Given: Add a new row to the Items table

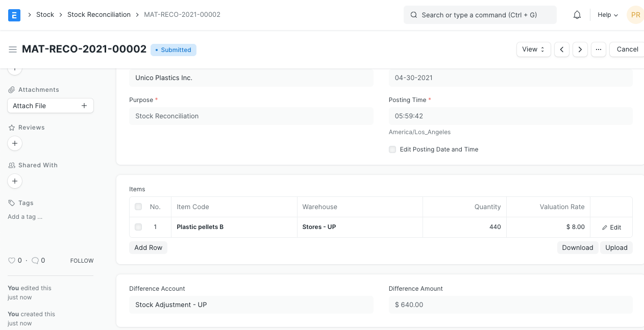Looking at the screenshot, I should tap(148, 247).
